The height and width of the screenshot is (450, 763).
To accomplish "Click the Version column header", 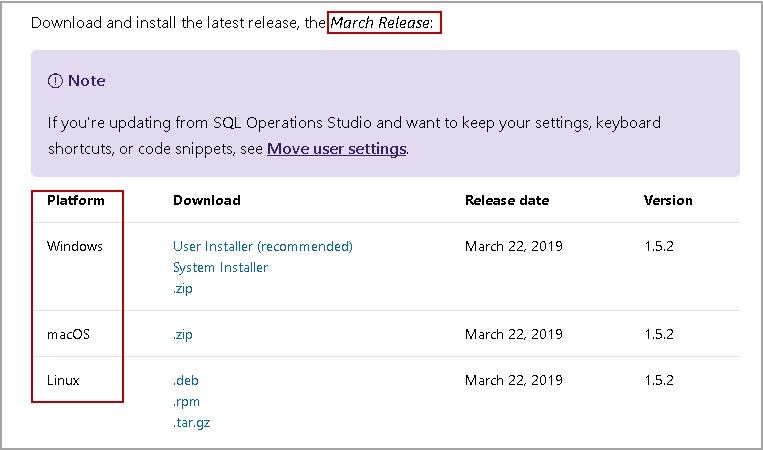I will pos(668,200).
